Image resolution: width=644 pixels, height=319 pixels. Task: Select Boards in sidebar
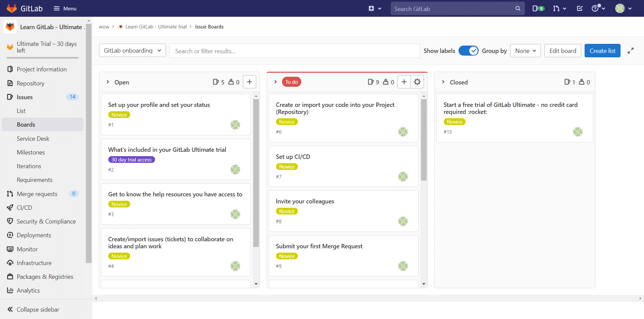(43, 124)
